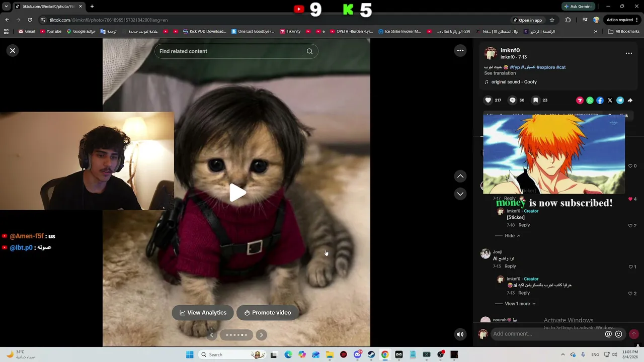Click the search magnifier in related content bar
Screen dimensions: 644x362
(310, 51)
